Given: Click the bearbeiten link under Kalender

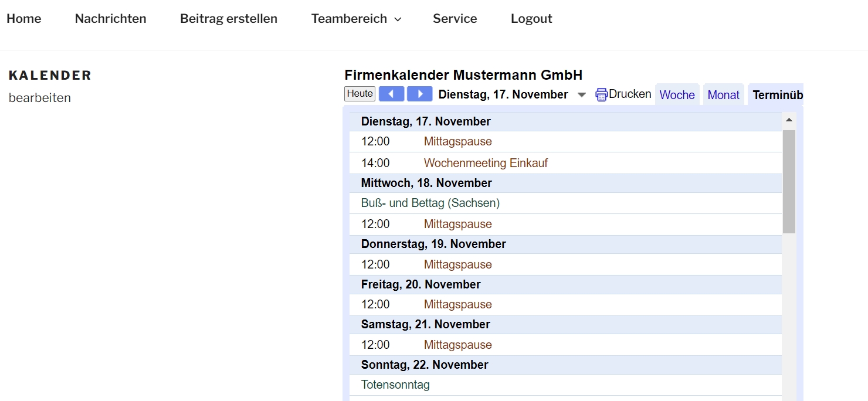Looking at the screenshot, I should pos(40,98).
